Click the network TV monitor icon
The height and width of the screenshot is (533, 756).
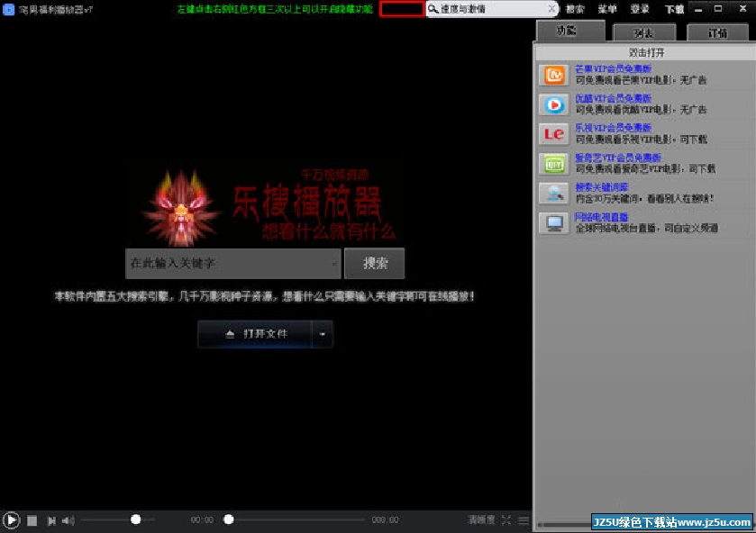[553, 223]
